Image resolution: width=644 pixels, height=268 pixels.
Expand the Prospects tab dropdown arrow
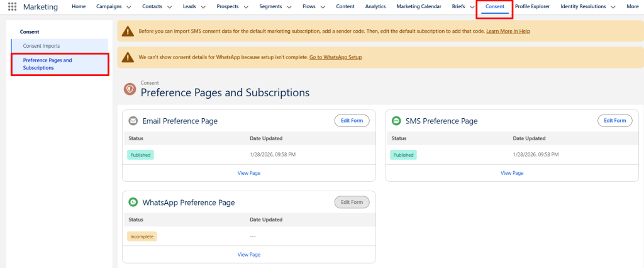246,7
